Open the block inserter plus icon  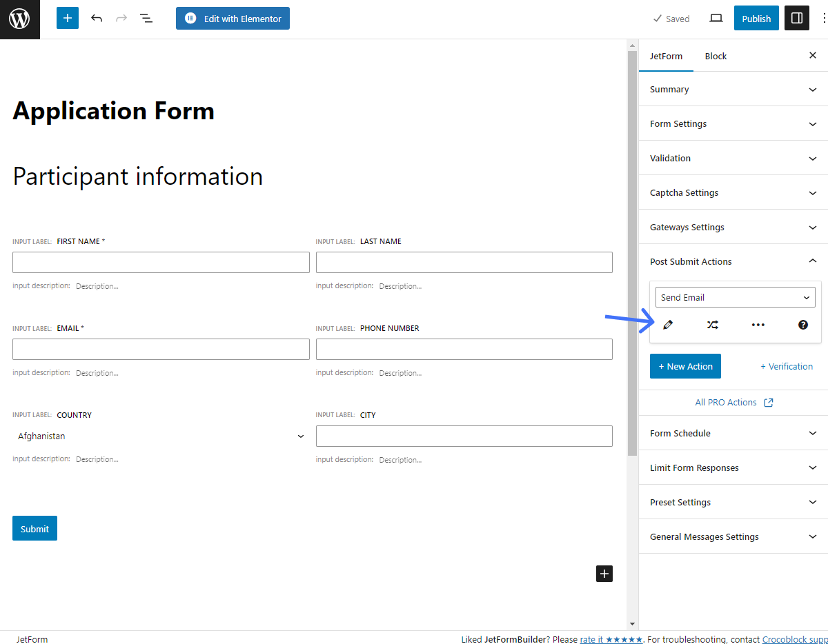pyautogui.click(x=67, y=18)
